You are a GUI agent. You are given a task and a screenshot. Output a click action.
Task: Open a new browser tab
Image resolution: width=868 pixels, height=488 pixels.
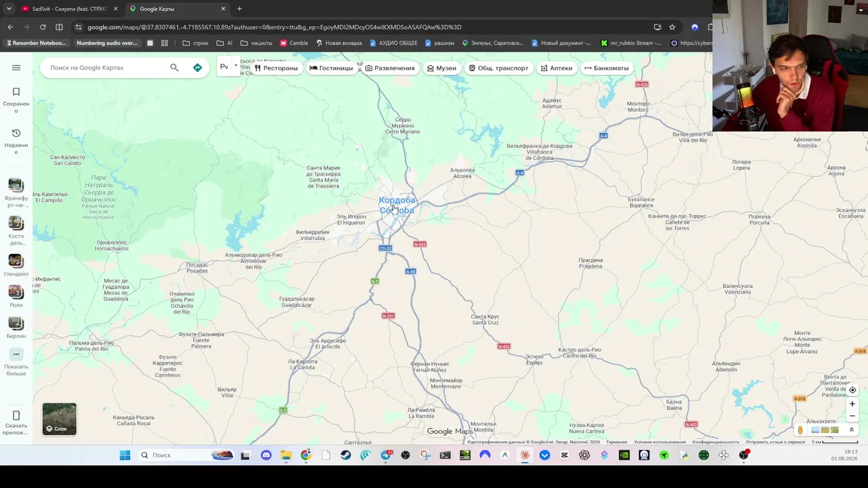tap(239, 9)
